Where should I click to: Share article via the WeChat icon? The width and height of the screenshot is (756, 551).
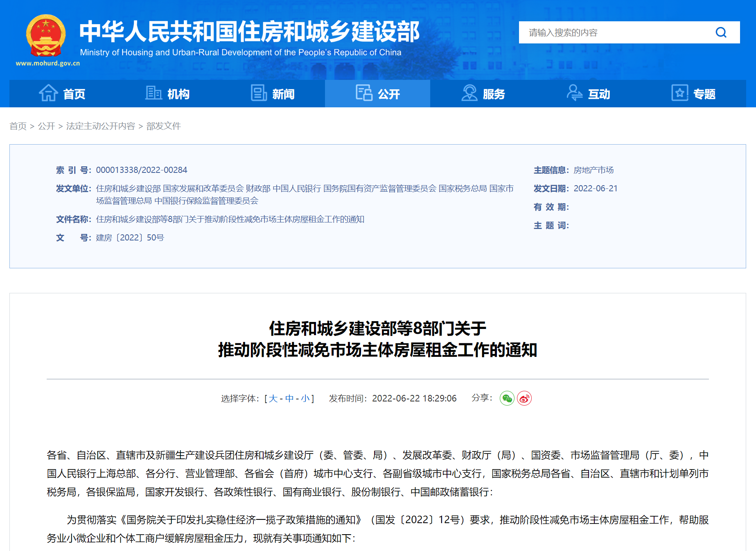tap(507, 398)
